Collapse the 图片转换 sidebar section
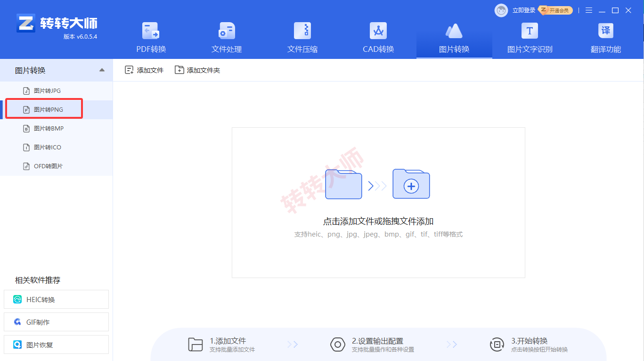This screenshot has height=361, width=644. [102, 70]
